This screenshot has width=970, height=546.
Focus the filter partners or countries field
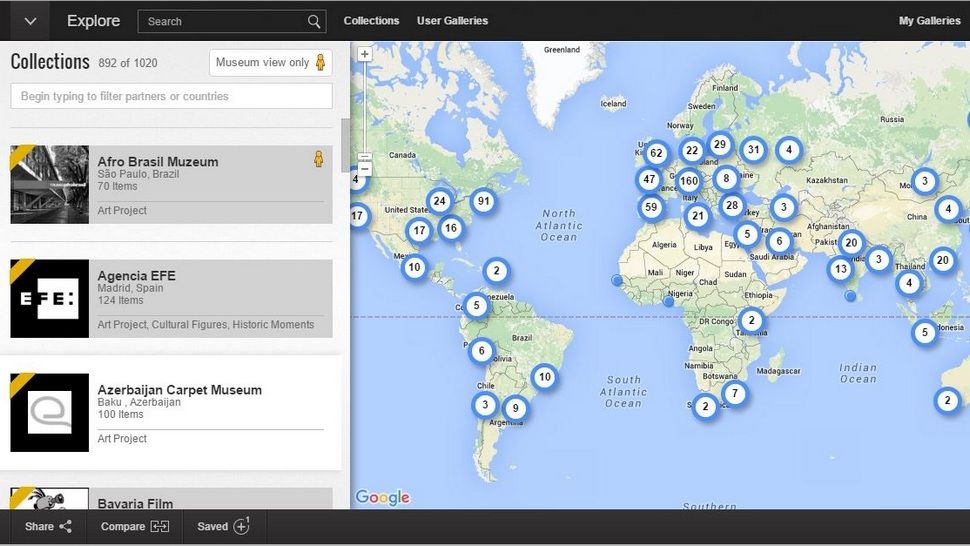(x=171, y=96)
